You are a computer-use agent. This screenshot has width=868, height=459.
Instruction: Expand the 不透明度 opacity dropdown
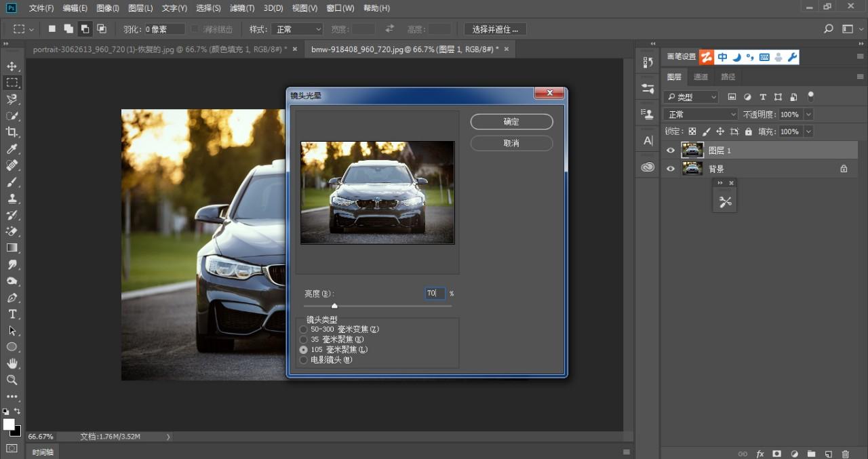click(x=808, y=115)
